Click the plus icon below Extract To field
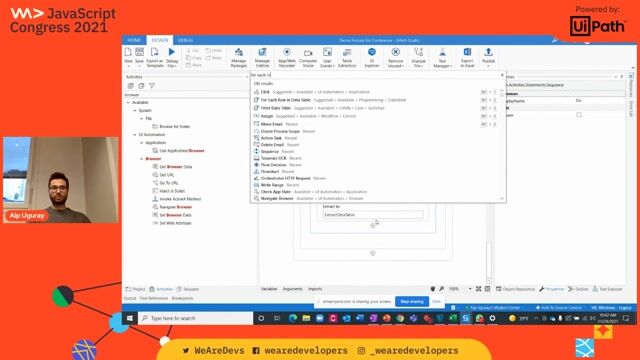Screen dimensions: 640x360 pos(372,225)
